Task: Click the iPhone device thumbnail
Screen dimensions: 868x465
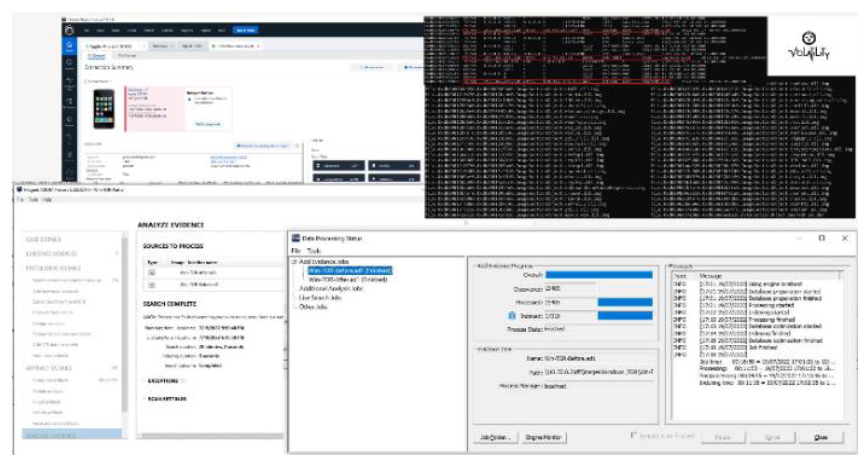Action: [x=104, y=109]
